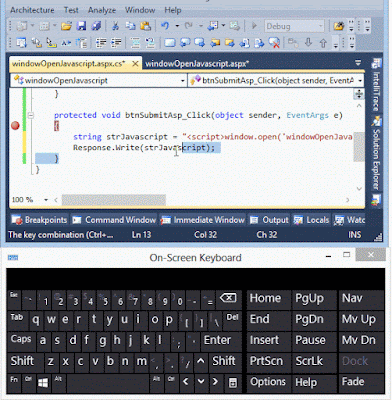Click the Save All toolbar icon
This screenshot has height=400, width=392.
97,26
